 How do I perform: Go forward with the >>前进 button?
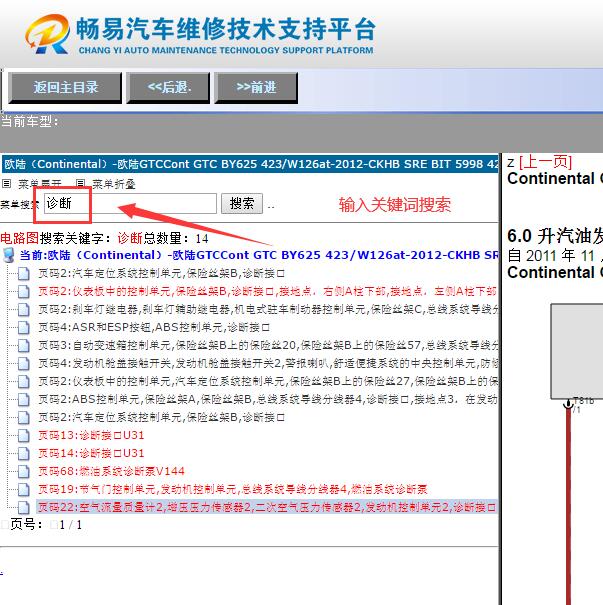coord(256,88)
